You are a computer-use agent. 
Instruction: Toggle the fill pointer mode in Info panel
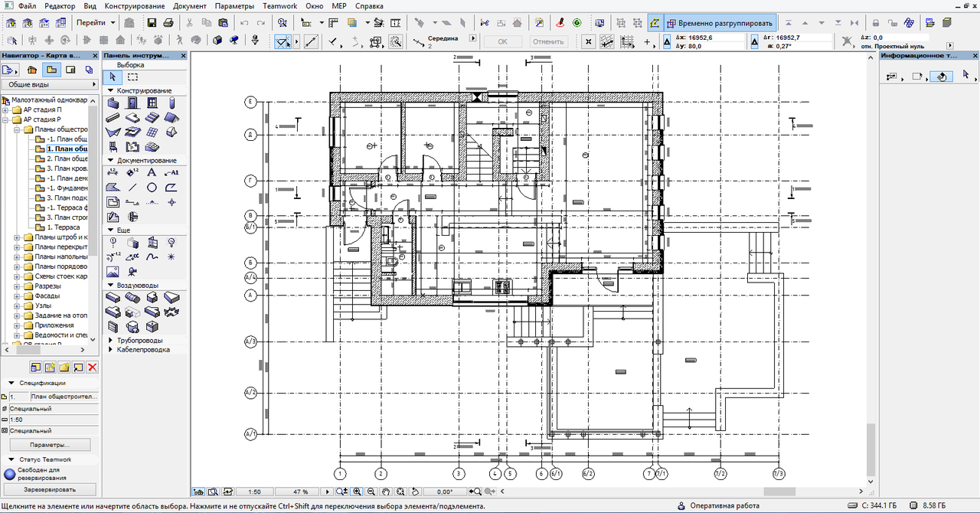pos(941,76)
